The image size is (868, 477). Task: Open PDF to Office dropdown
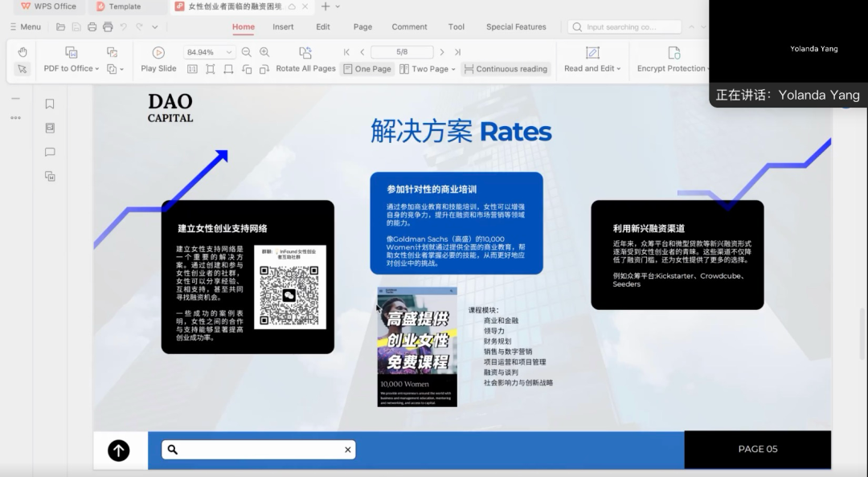[72, 68]
